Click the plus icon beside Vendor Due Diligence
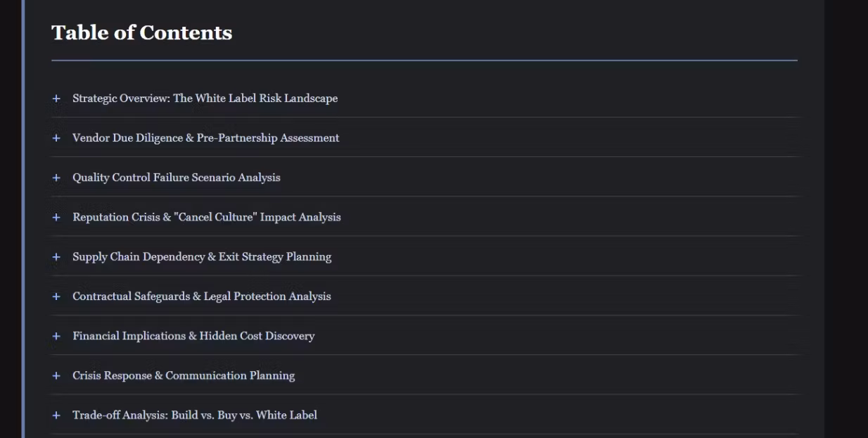Viewport: 868px width, 438px height. click(x=56, y=138)
